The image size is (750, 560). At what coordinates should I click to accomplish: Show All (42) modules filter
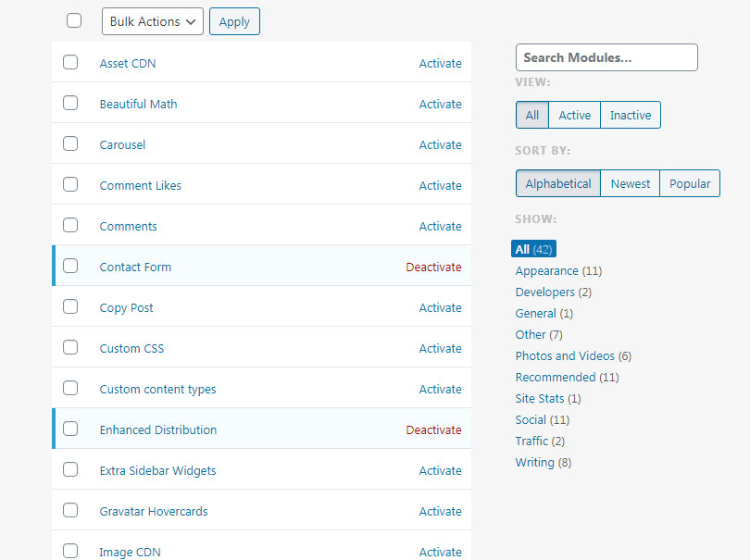pyautogui.click(x=534, y=249)
